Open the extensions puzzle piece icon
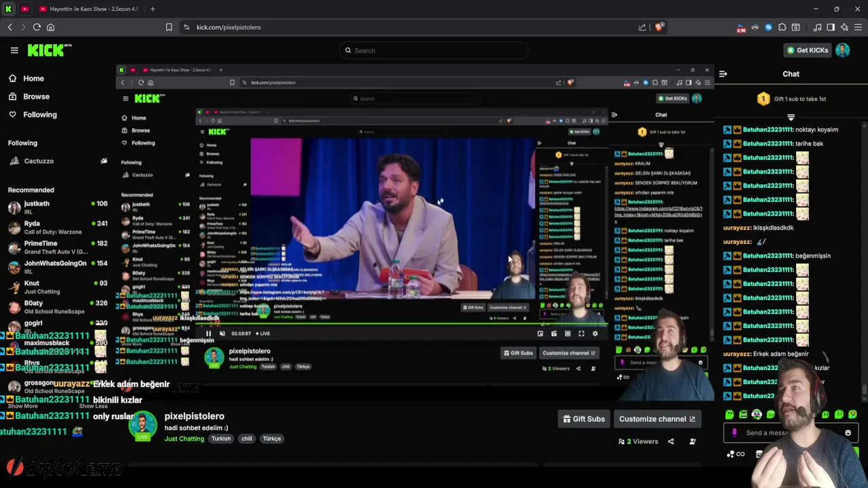Screen dimensions: 868x488 click(782, 27)
